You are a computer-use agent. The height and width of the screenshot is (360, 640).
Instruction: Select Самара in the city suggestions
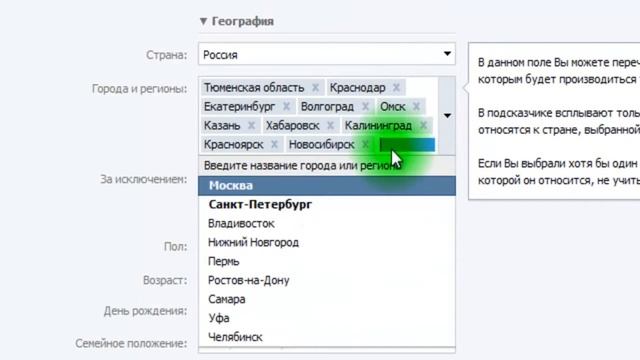[x=327, y=299]
